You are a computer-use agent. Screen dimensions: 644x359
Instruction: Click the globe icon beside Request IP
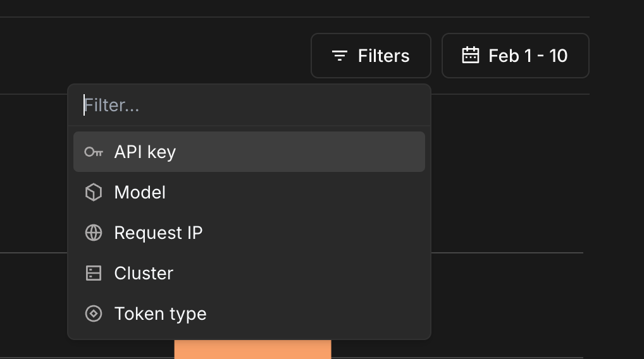(94, 233)
